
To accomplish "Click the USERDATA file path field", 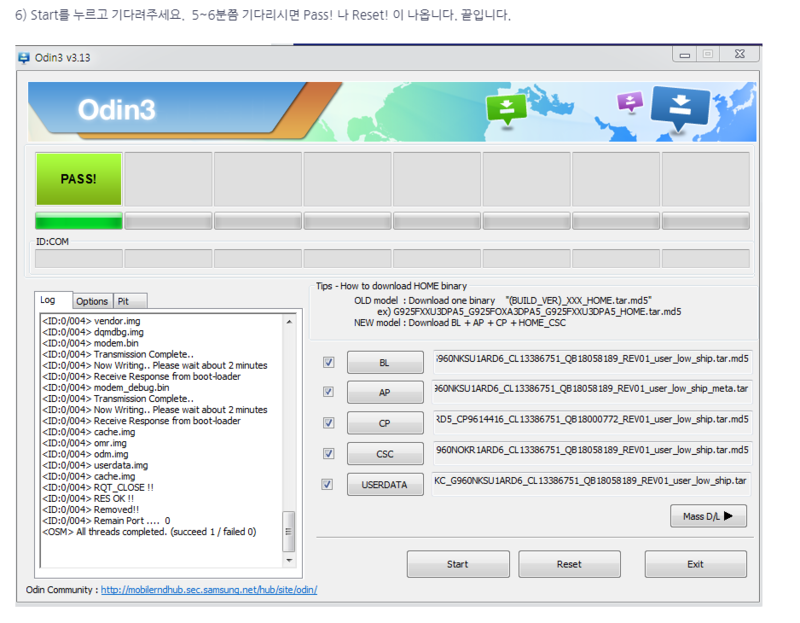I will click(592, 484).
